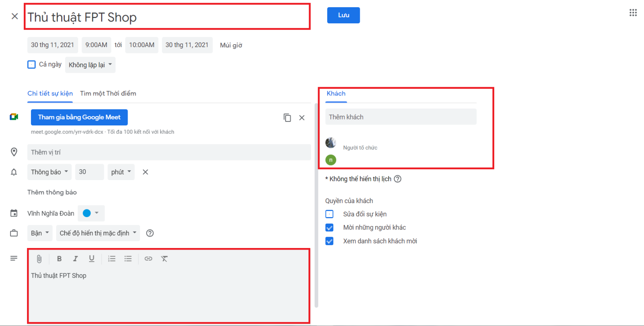Viewport: 644px width, 326px height.
Task: Uncheck Xem danh sách khách mời
Action: tap(329, 241)
